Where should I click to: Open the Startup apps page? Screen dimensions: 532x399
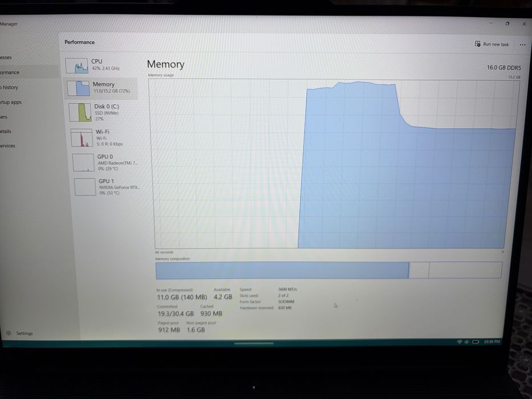(11, 102)
